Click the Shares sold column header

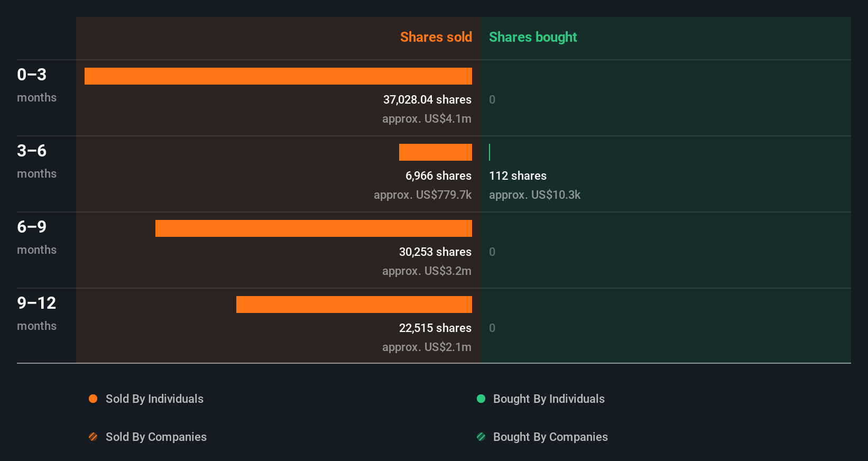tap(436, 37)
